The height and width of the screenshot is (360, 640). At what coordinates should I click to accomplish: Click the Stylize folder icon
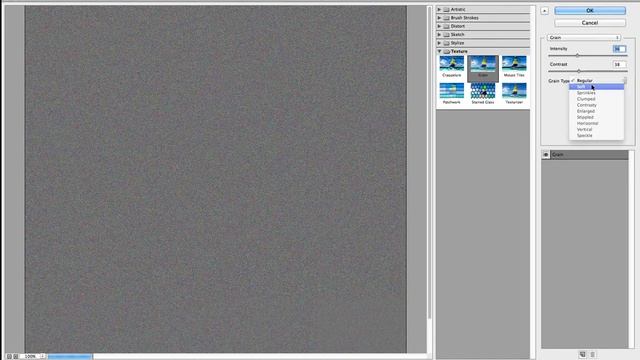point(447,43)
